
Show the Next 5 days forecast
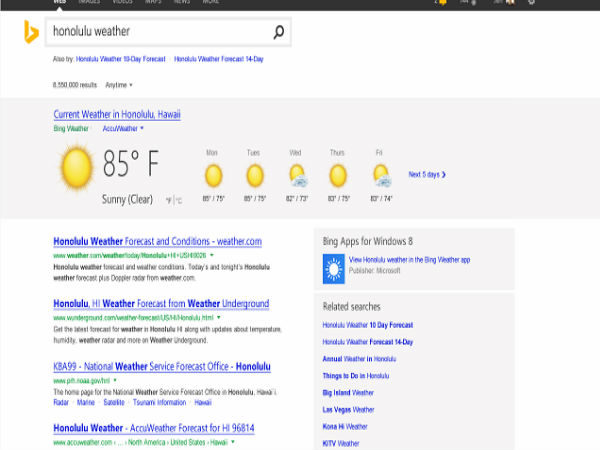pyautogui.click(x=426, y=175)
